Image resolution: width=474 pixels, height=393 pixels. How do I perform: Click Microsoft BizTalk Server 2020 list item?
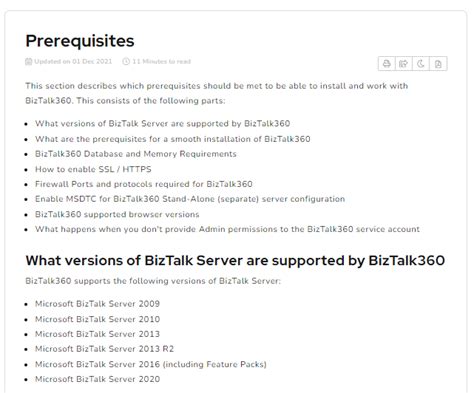coord(97,379)
